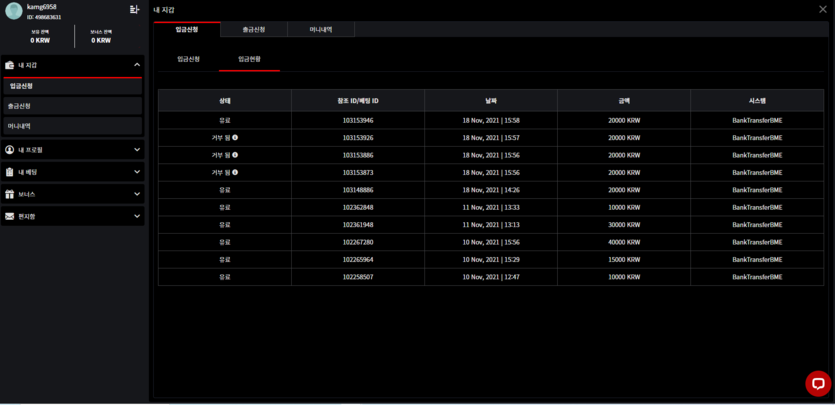Click the username kamg6958
Image resolution: width=835 pixels, height=405 pixels.
pos(42,6)
